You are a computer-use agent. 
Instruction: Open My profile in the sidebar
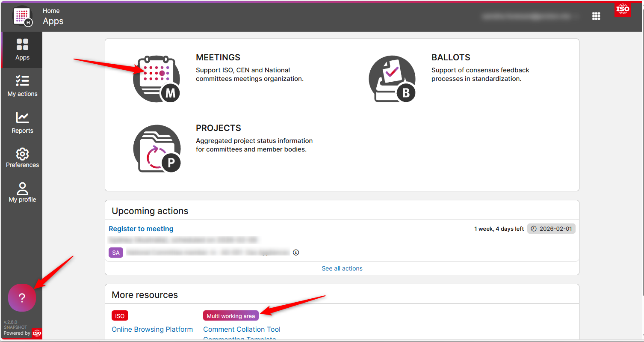click(x=22, y=193)
